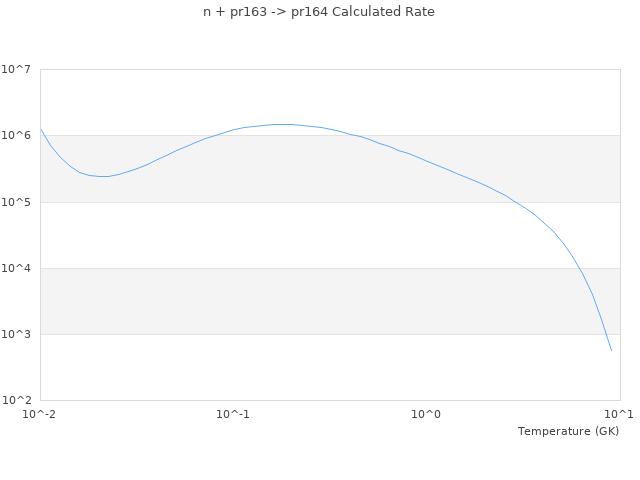Click the curve where it crosses the 10^4 line
The height and width of the screenshot is (480, 640).
pyautogui.click(x=580, y=268)
